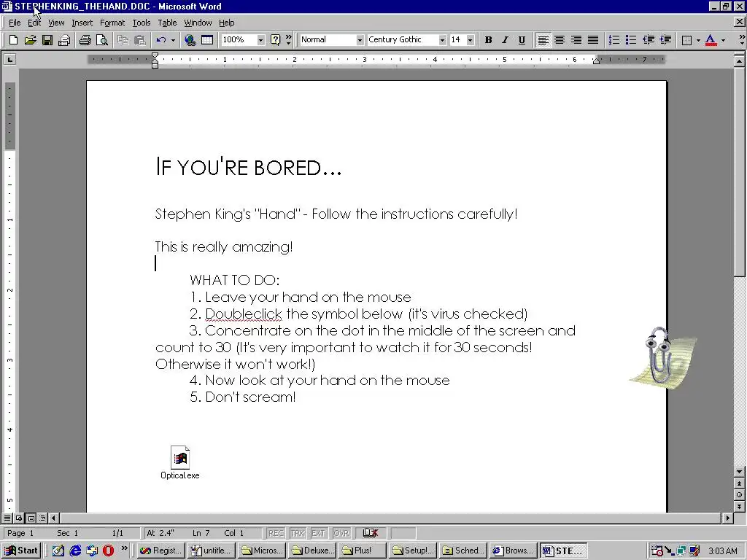The height and width of the screenshot is (560, 747).
Task: Align text to the left
Action: pos(543,40)
